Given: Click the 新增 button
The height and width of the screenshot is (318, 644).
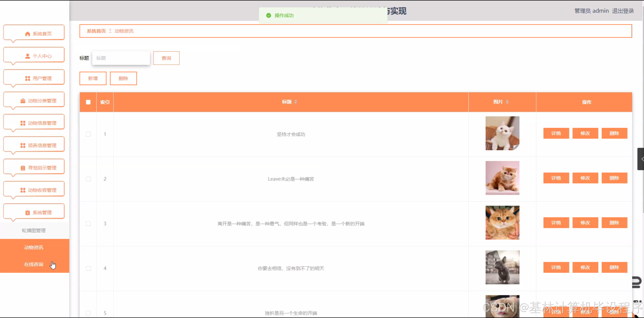Looking at the screenshot, I should (93, 78).
